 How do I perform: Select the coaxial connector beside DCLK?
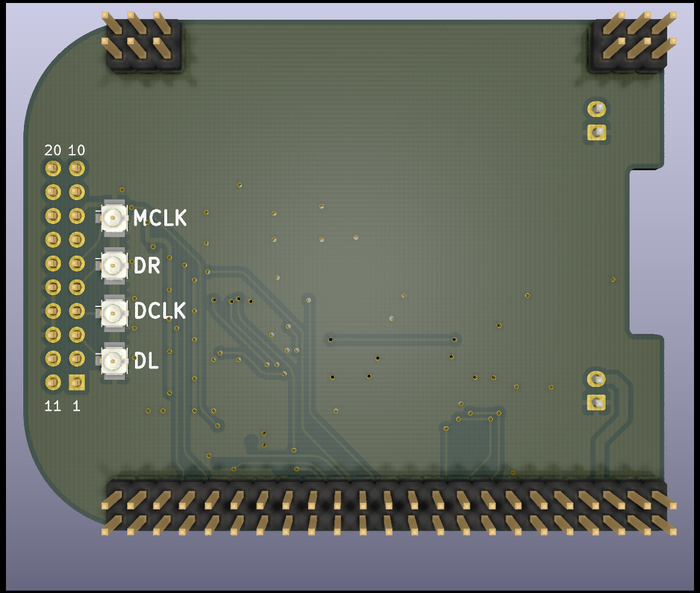click(x=112, y=314)
